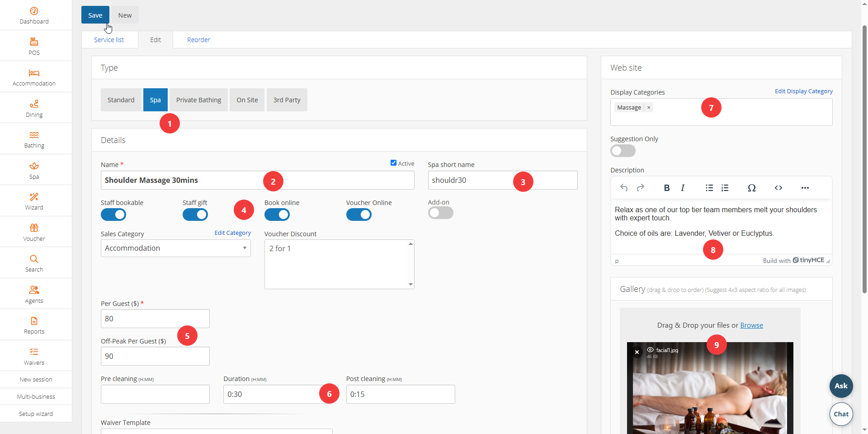Open the Chat button

[x=841, y=414]
